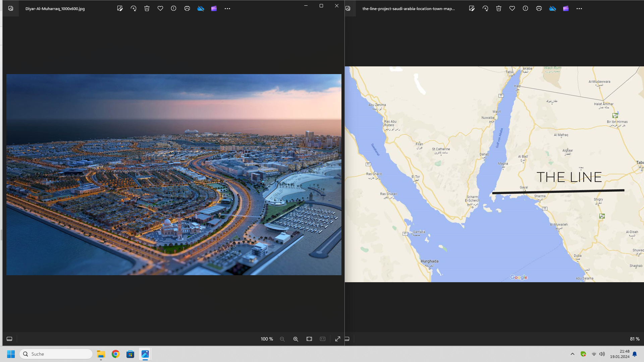Fit image to window in left Photos window
Screen dimensions: 644x362
click(x=309, y=339)
